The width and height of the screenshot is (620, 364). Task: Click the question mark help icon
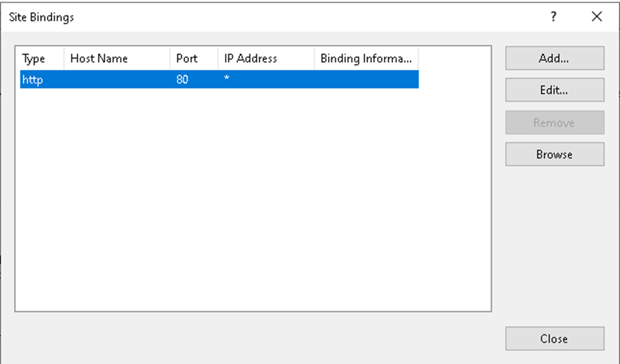point(554,17)
